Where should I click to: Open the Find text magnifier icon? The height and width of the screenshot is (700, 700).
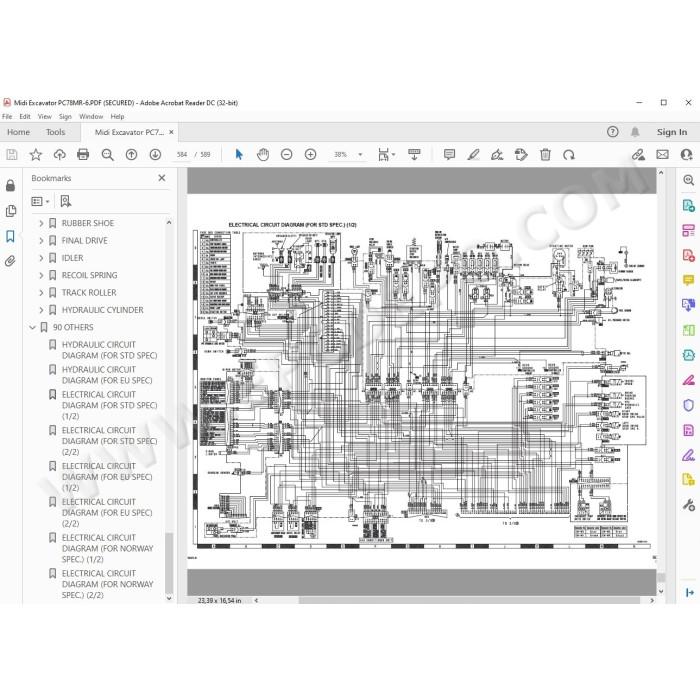click(107, 154)
